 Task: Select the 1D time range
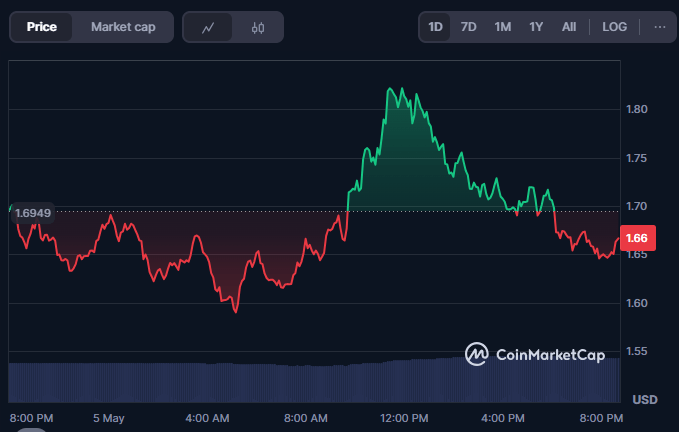click(x=436, y=27)
